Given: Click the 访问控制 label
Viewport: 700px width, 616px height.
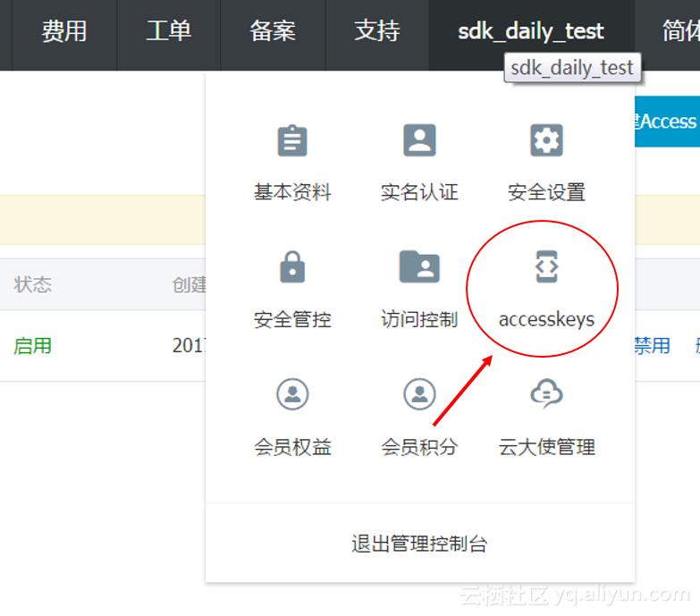Looking at the screenshot, I should pos(419,319).
